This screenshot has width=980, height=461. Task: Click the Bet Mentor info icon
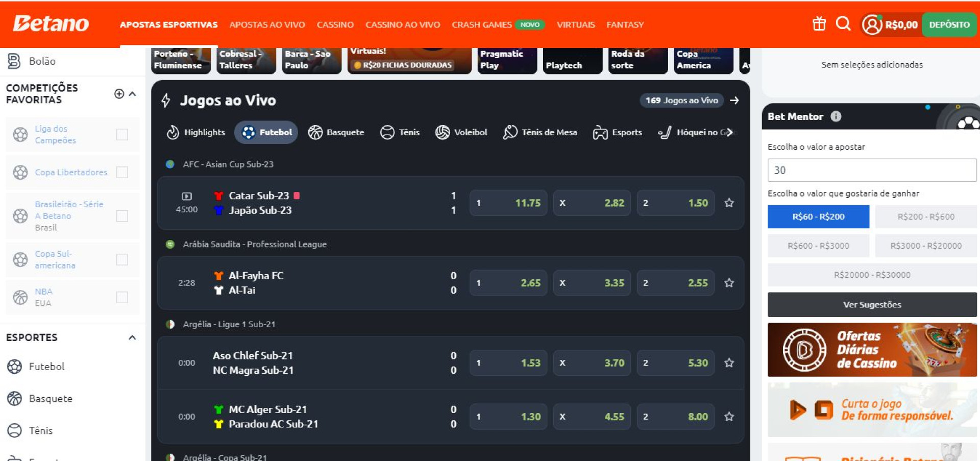[x=836, y=116]
